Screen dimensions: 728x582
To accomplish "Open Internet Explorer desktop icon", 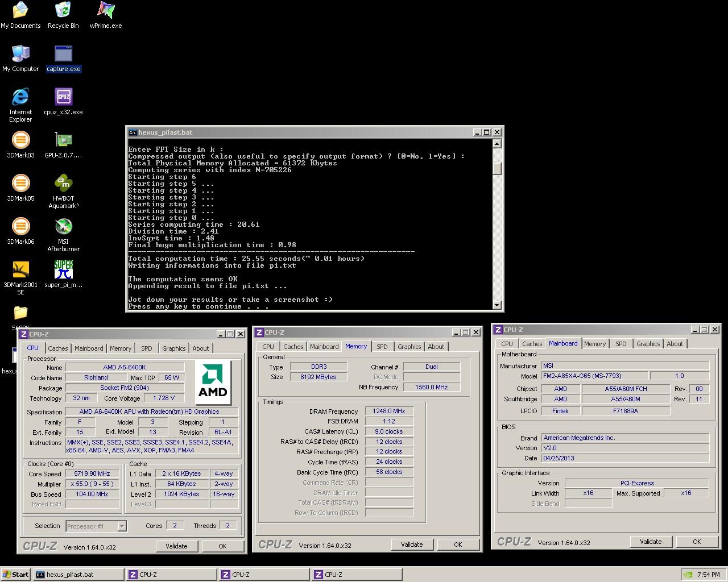I will pos(20,105).
